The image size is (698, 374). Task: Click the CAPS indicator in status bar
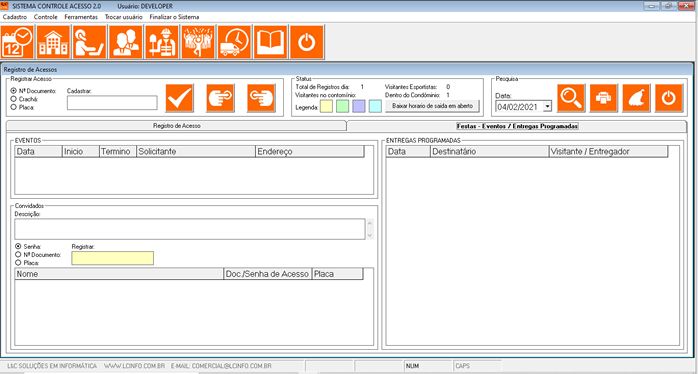(x=462, y=366)
